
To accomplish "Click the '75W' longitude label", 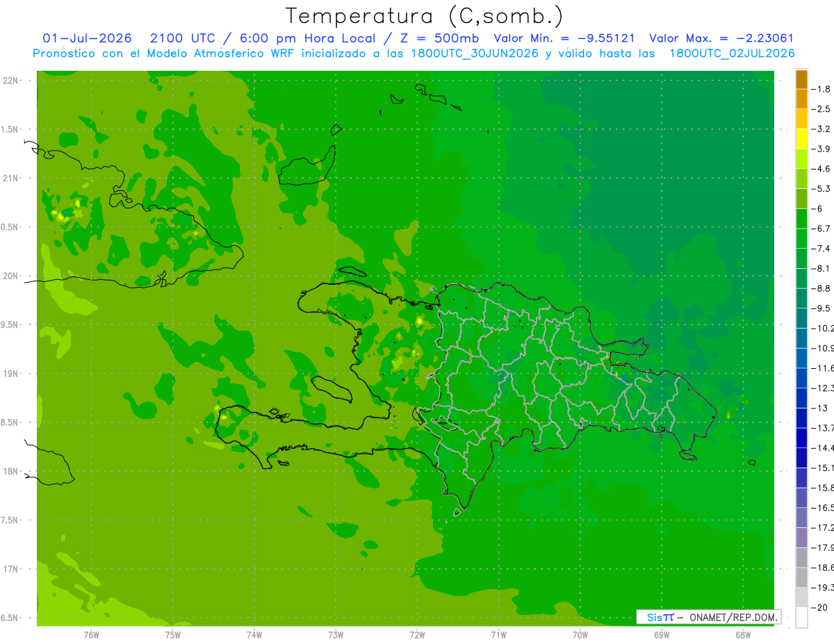I will [x=173, y=634].
